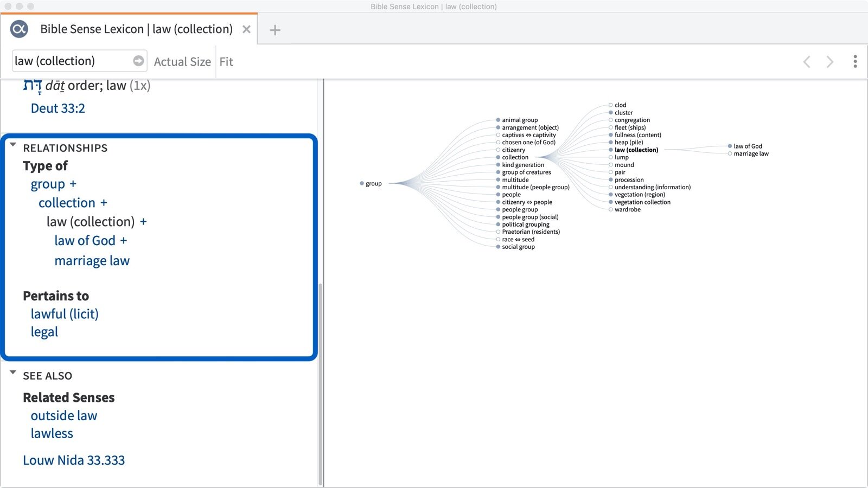This screenshot has width=868, height=488.
Task: Select law of God graph node
Action: coord(745,146)
